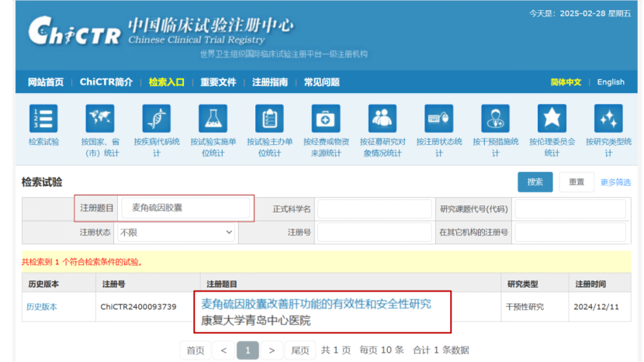Open trial 麦角硫因胶囊改善肝功能的有效性和安全性研究

click(316, 304)
